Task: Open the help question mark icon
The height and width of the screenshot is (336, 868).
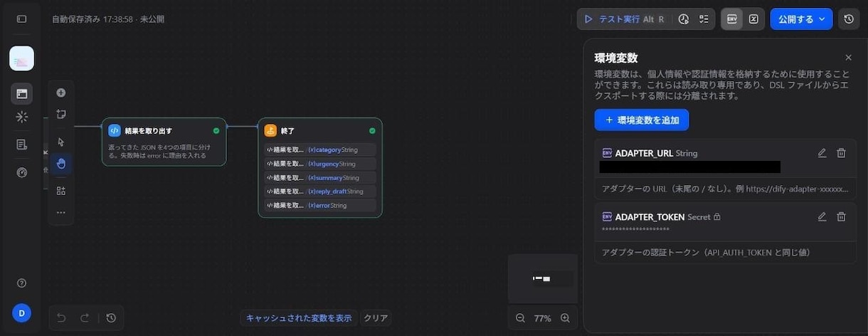Action: click(21, 283)
